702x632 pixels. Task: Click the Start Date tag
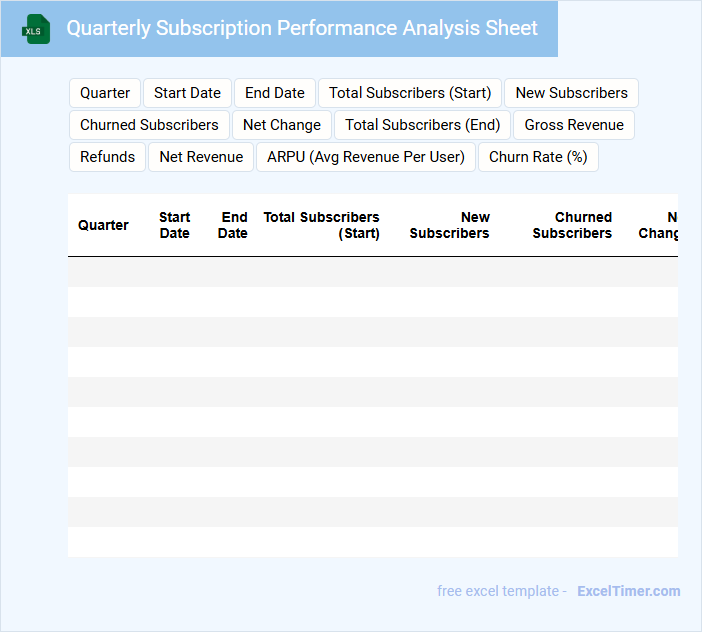click(187, 93)
